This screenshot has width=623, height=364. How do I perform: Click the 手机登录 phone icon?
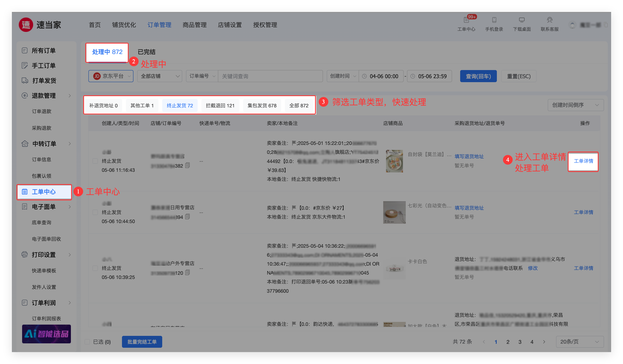coord(494,20)
